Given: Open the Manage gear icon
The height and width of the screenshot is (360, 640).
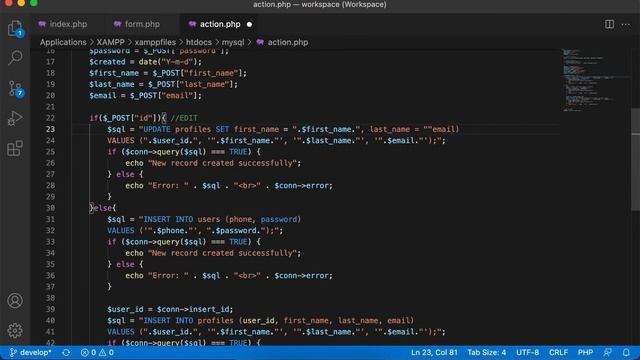Looking at the screenshot, I should [x=15, y=330].
